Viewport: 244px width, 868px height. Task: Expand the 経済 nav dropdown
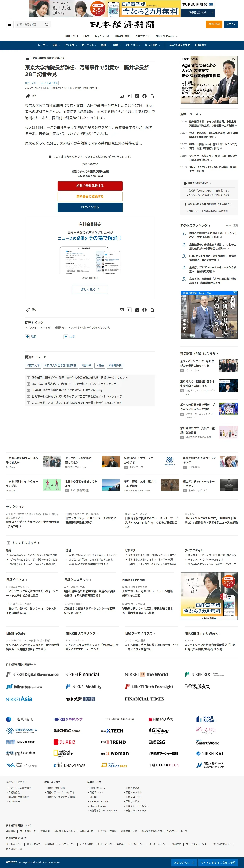(105, 45)
